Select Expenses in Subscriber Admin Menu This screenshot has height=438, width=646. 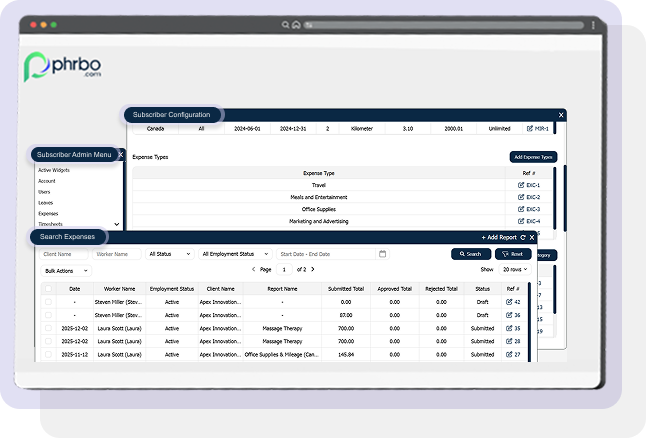coord(49,213)
